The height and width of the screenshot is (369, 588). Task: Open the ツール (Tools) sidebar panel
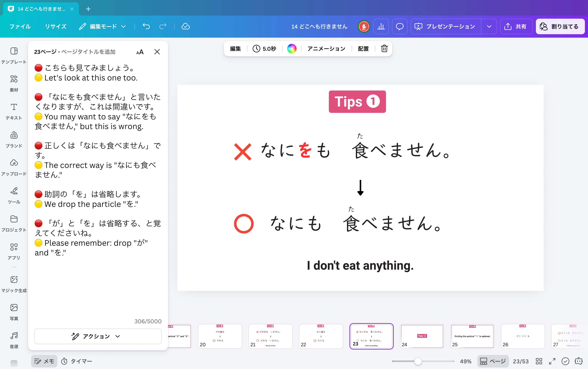pyautogui.click(x=14, y=195)
